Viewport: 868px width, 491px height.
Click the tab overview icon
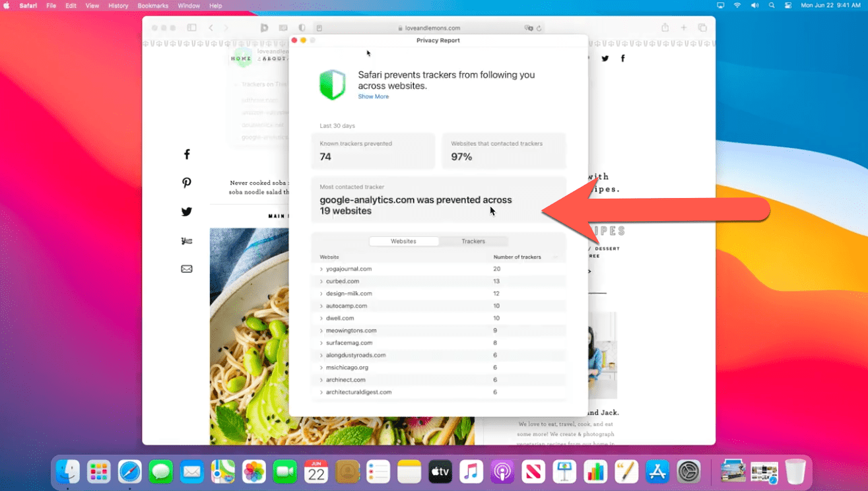[x=702, y=28]
